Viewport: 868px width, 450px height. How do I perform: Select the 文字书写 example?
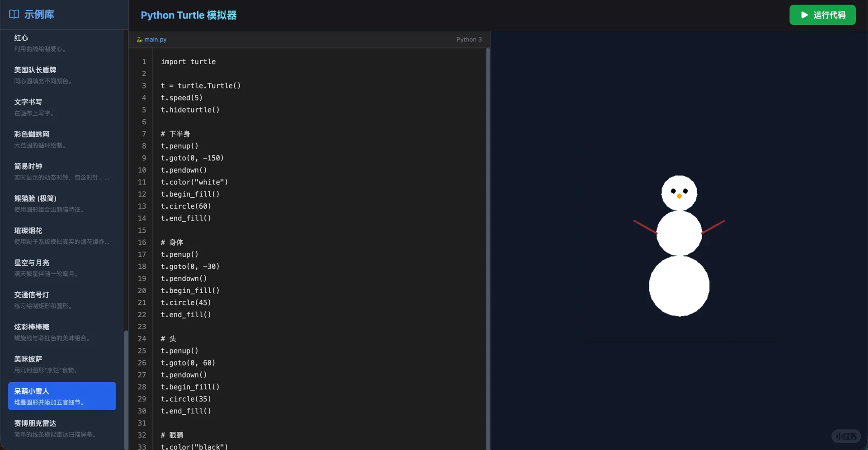click(62, 107)
